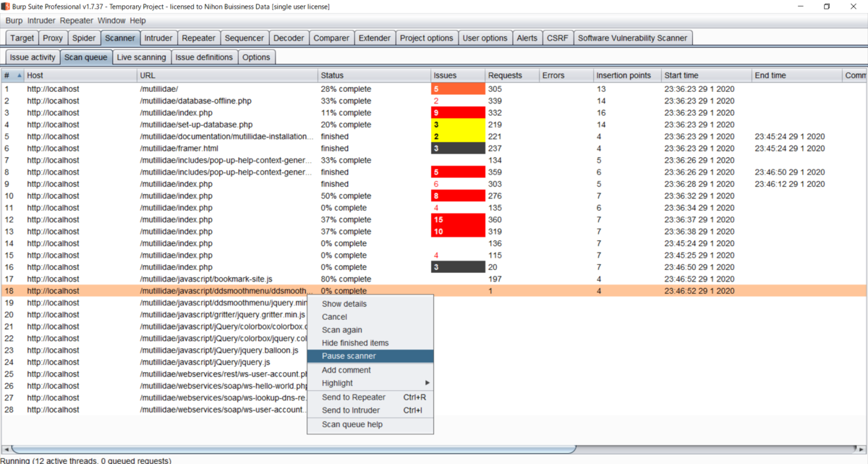Sort by the URL column header
Screen dimensions: 868x464
click(x=228, y=75)
